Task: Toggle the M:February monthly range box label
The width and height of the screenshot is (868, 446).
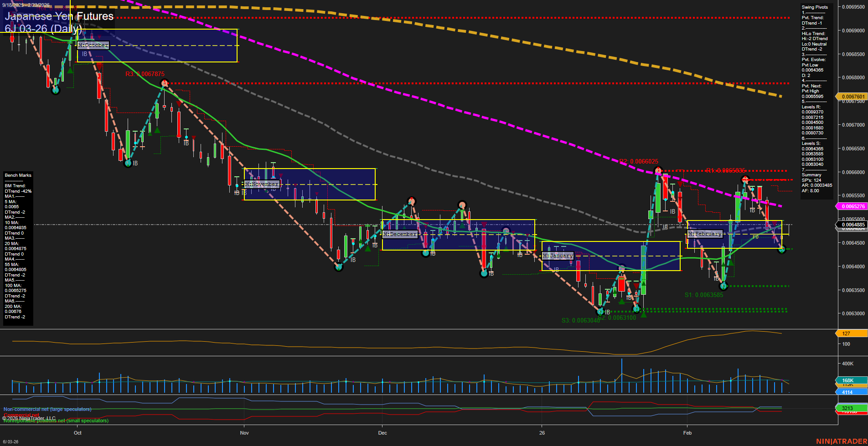Action: [x=706, y=234]
